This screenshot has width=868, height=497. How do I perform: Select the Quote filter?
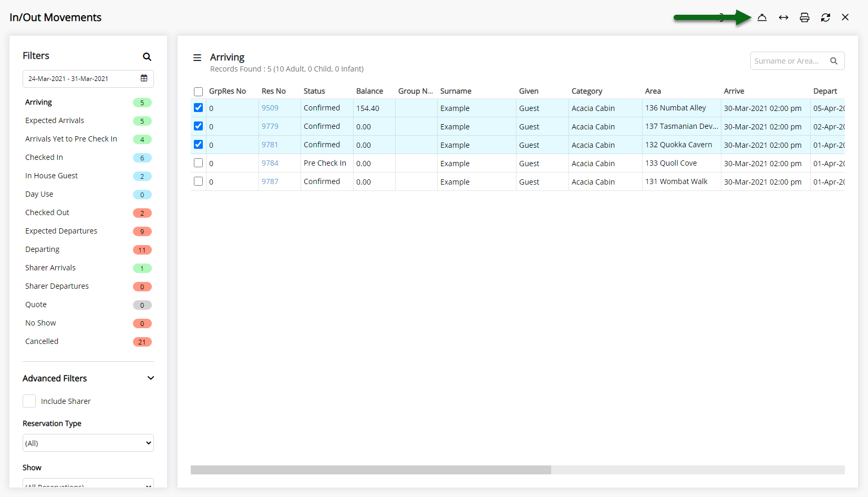(x=36, y=305)
